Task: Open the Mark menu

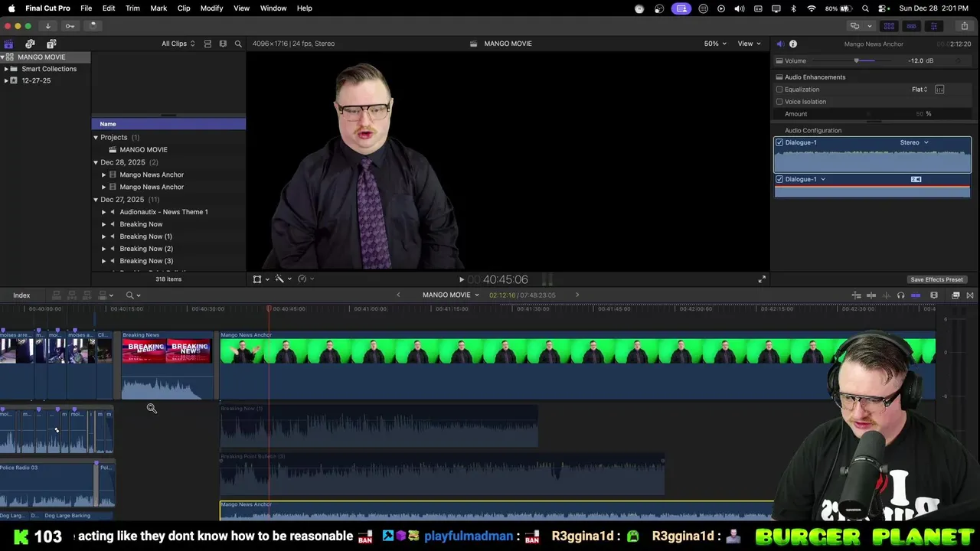Action: (158, 8)
